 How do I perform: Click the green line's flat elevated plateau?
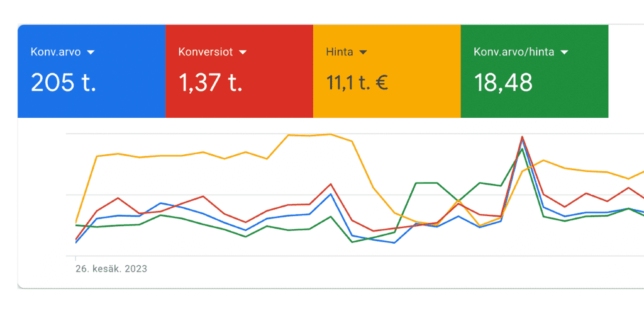point(426,183)
